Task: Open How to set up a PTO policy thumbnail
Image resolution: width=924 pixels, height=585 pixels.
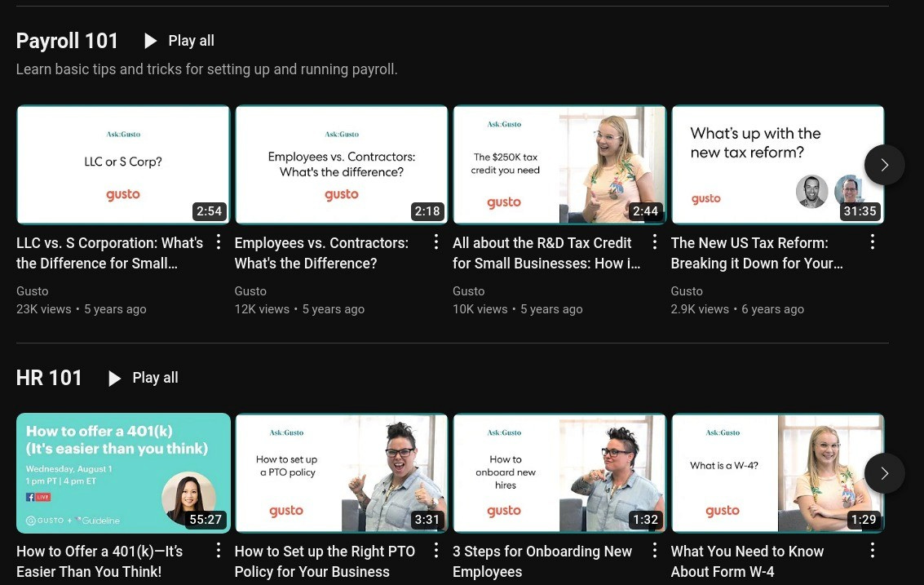Action: pyautogui.click(x=341, y=473)
